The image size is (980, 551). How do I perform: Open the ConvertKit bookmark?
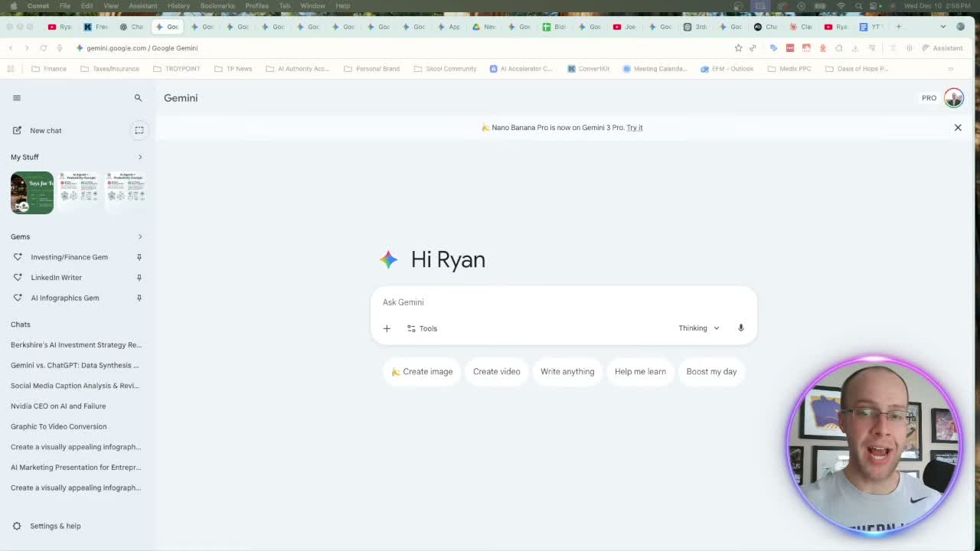click(588, 69)
